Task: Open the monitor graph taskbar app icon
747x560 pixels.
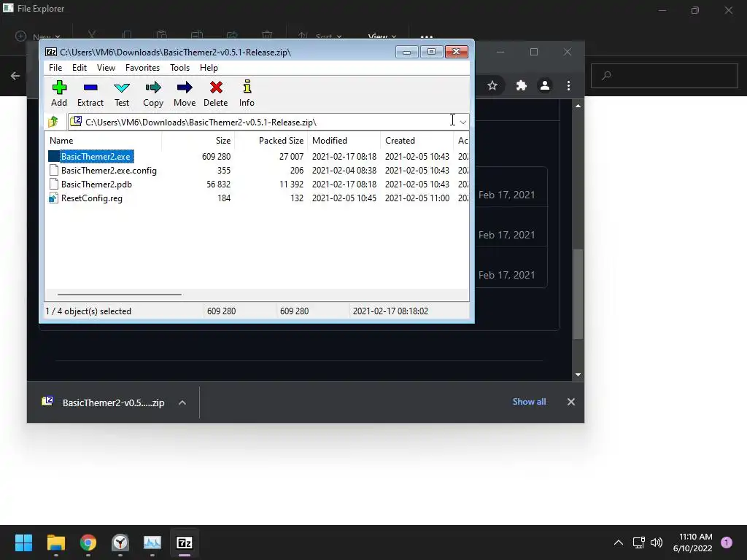Action: coord(152,542)
